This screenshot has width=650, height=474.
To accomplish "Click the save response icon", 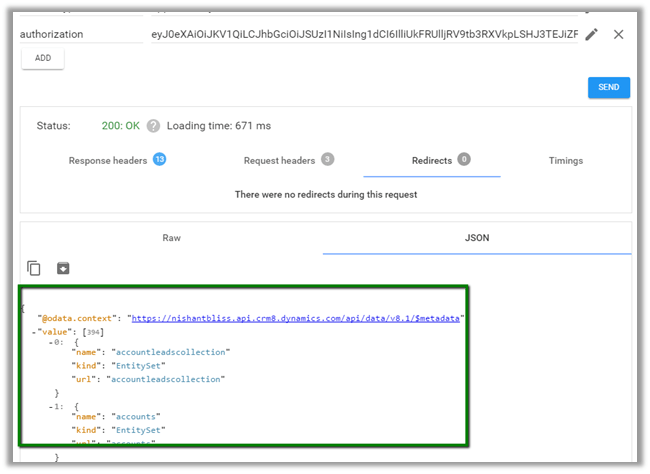I will click(x=63, y=268).
